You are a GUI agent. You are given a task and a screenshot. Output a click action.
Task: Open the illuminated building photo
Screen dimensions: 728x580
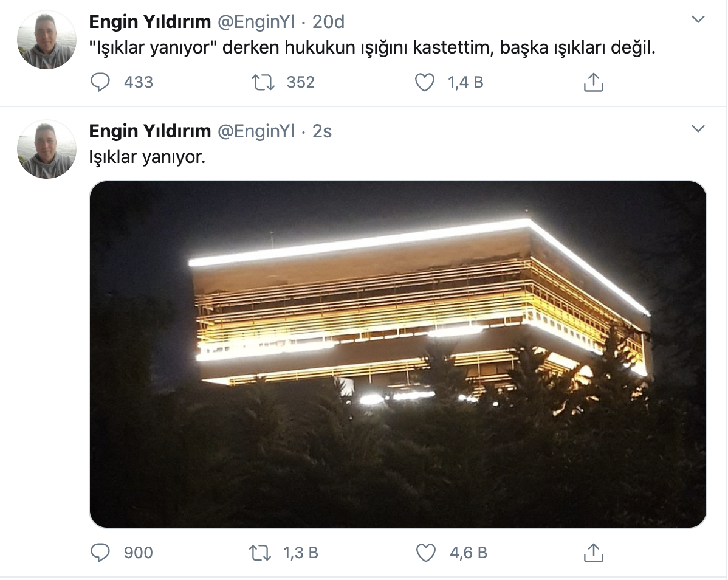tap(398, 354)
